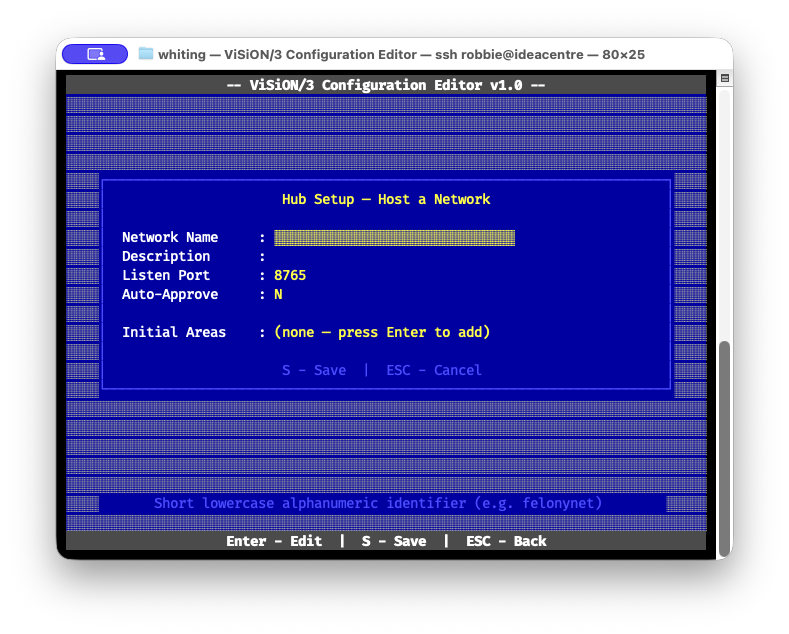Toggle the Auto-Approve N setting
This screenshot has height=634, width=789.
278,294
